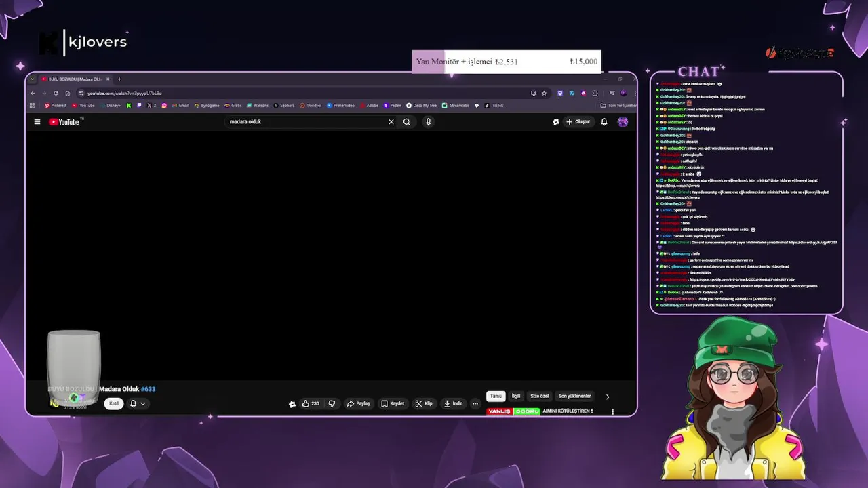Select the Tümü filter chip
868x488 pixels.
coord(496,396)
